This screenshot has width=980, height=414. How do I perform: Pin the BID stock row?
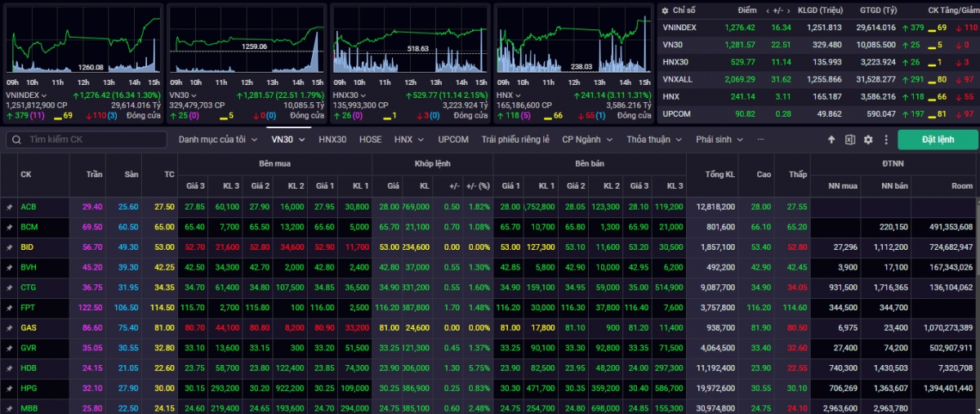9,247
